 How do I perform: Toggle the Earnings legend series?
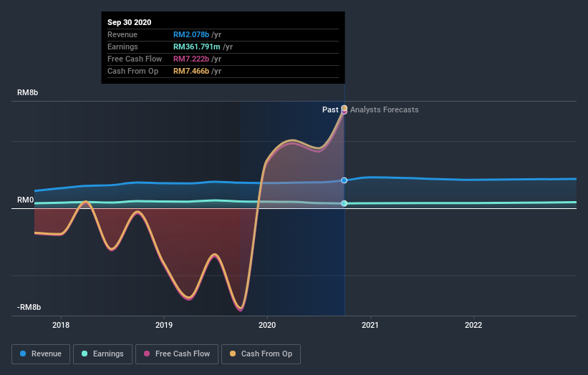tap(102, 354)
